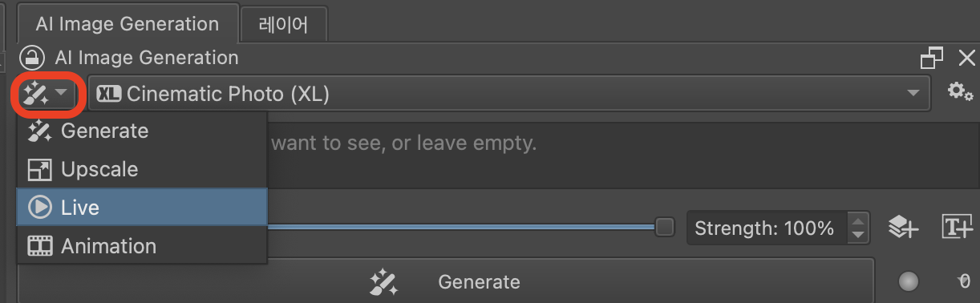Choose Upscale in the workspace menu
The image size is (980, 303).
[141, 169]
